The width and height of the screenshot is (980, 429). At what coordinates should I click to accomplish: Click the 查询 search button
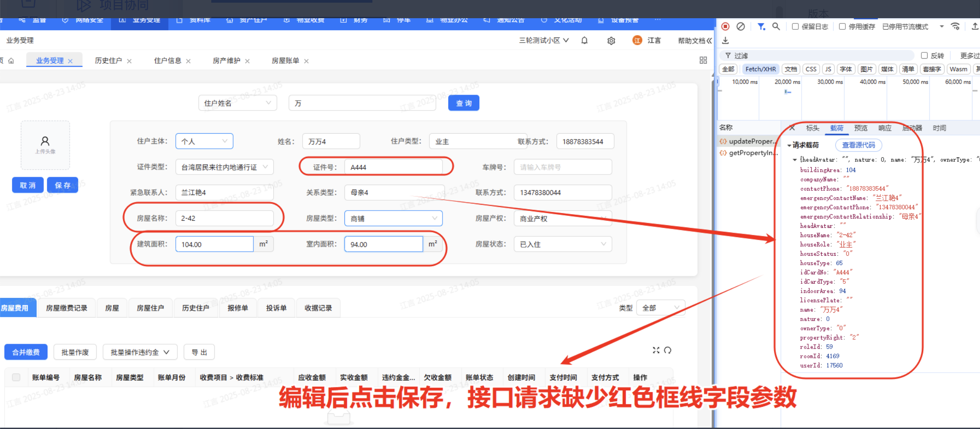click(x=463, y=103)
